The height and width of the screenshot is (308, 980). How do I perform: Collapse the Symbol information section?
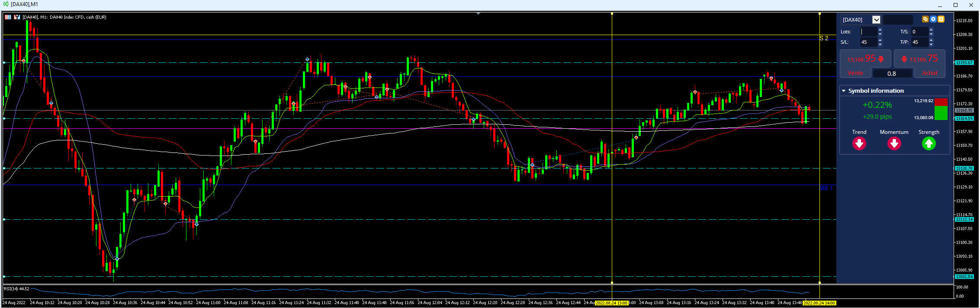[844, 91]
